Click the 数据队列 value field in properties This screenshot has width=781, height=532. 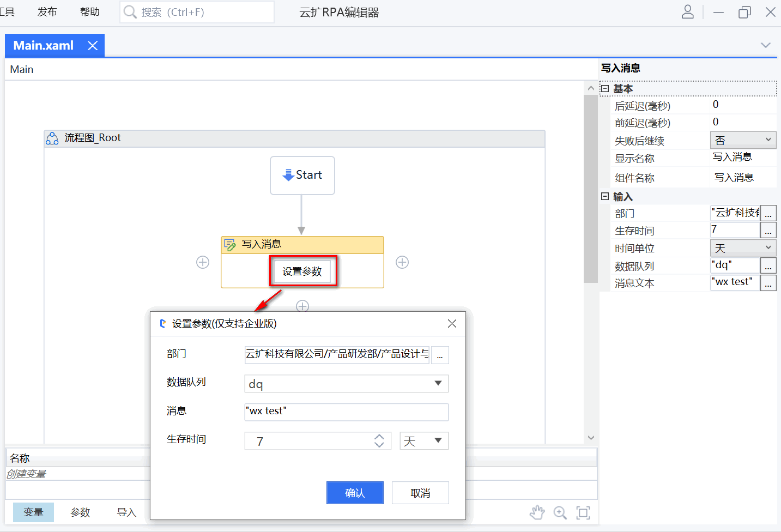tap(735, 265)
